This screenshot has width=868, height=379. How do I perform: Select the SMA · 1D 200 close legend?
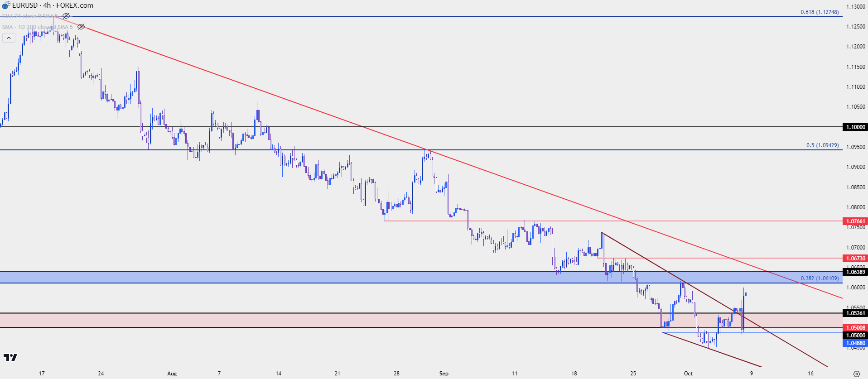37,27
